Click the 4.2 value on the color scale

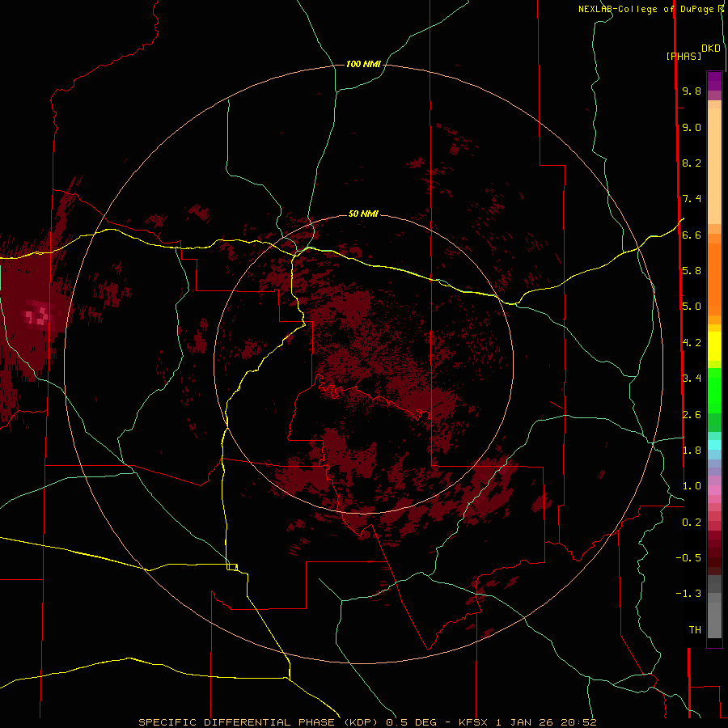coord(692,343)
